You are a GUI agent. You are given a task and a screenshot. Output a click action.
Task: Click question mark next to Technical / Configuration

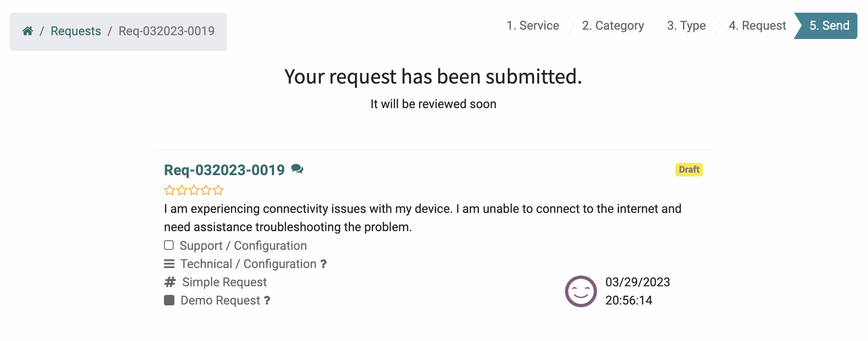323,264
